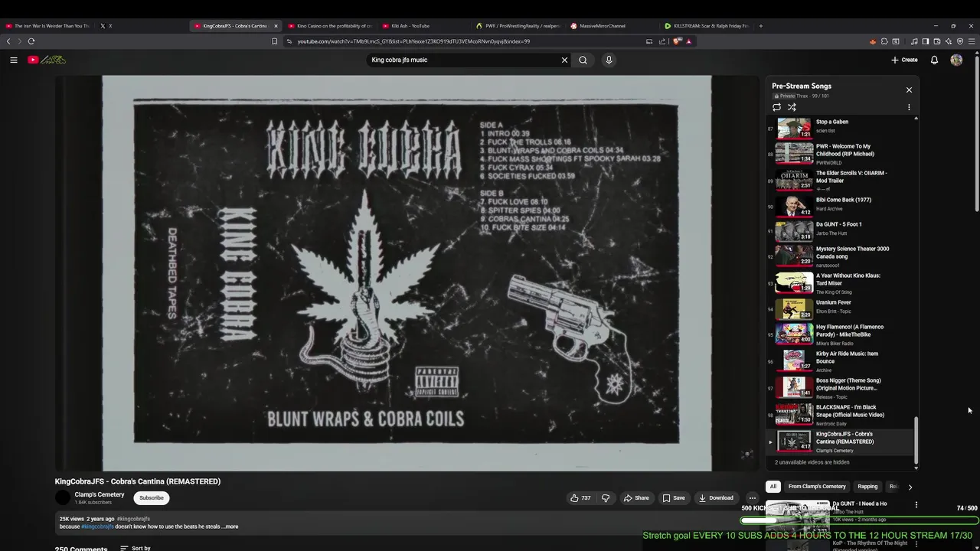The image size is (980, 551).
Task: Click the Brave shields icon
Action: [677, 41]
